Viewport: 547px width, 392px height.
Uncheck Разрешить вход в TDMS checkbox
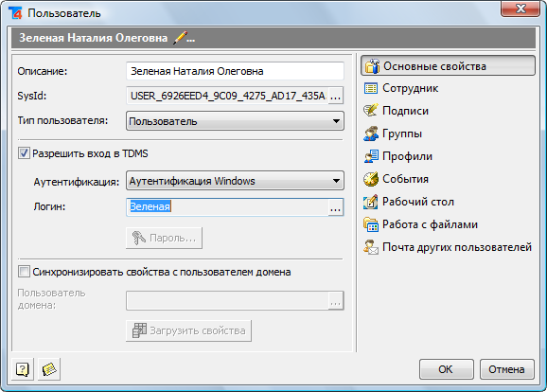click(x=24, y=153)
